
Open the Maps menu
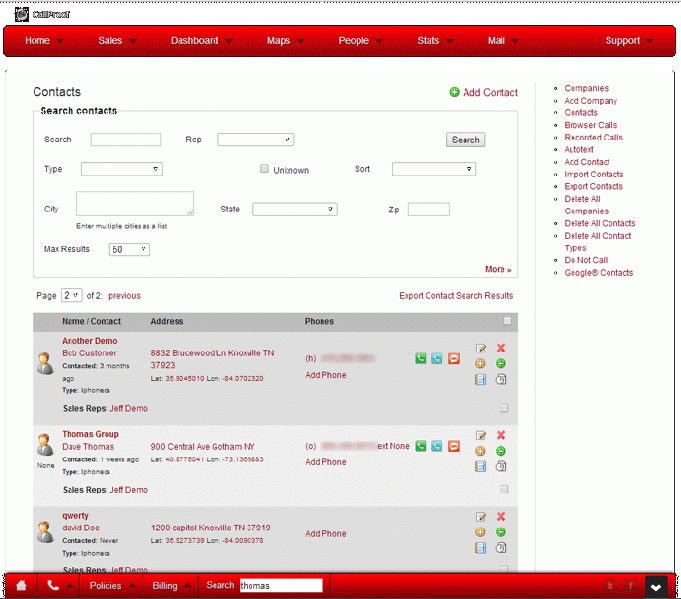(x=285, y=40)
